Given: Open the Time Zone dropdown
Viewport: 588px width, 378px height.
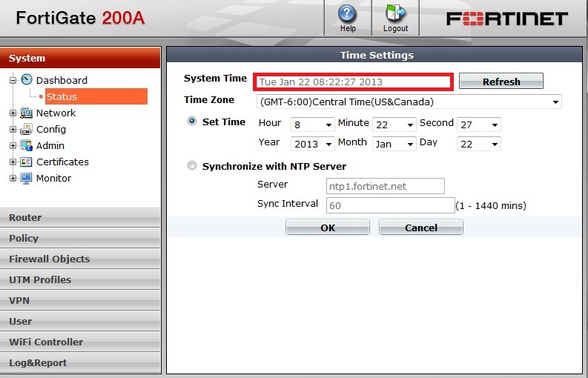Looking at the screenshot, I should tap(409, 102).
